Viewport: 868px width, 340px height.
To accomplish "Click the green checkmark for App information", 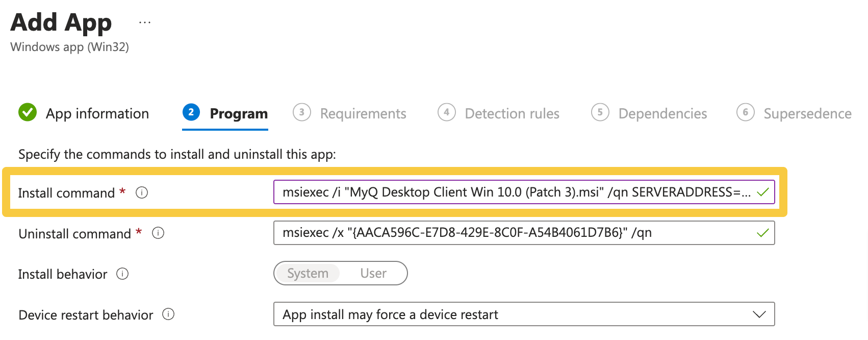I will click(x=28, y=113).
